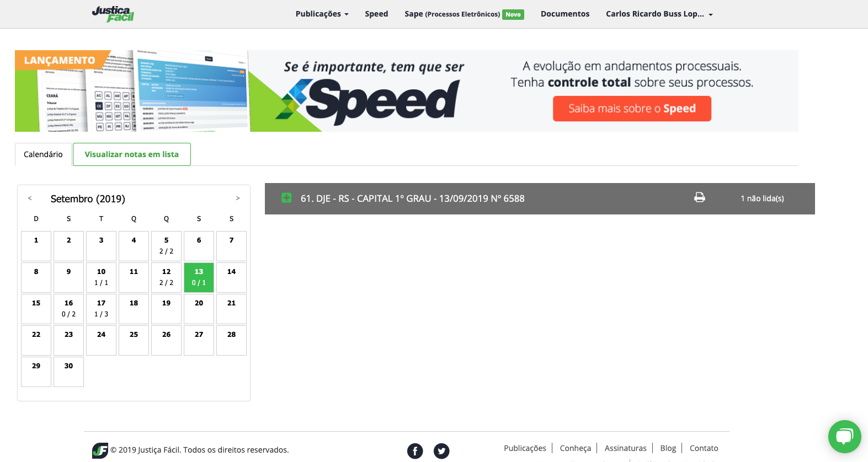Select calendar day 19

(166, 309)
